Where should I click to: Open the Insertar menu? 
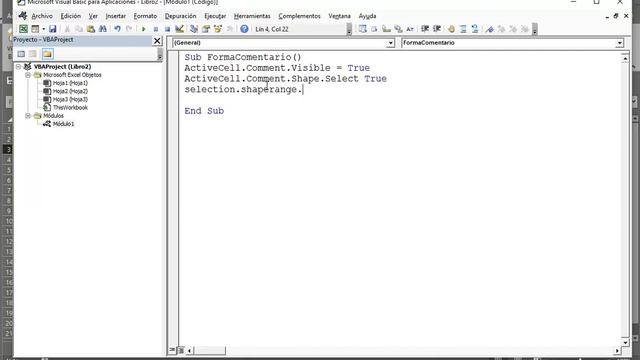tap(116, 16)
